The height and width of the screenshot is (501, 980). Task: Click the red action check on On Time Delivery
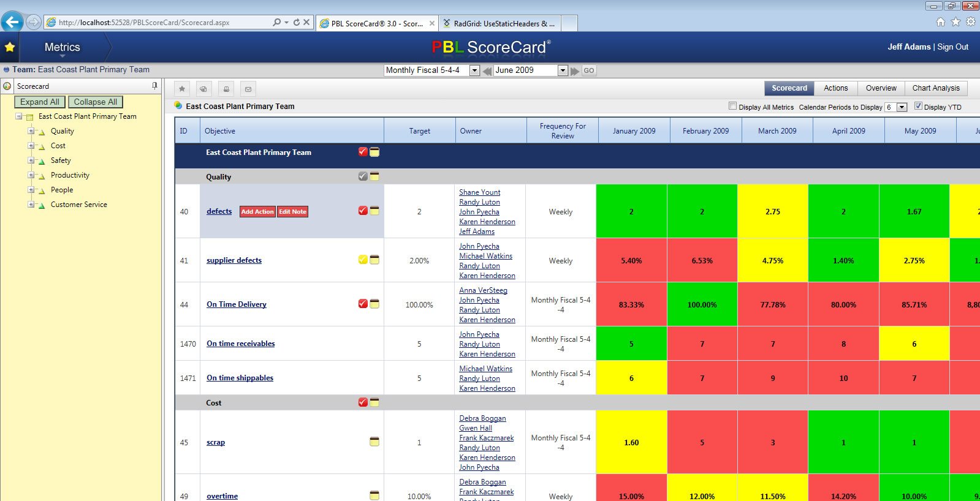[363, 304]
